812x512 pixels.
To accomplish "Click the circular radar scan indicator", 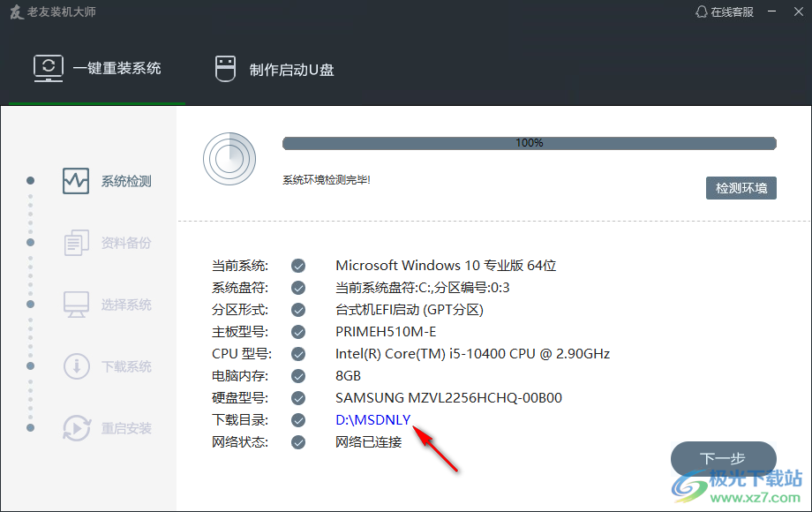I will pyautogui.click(x=229, y=159).
